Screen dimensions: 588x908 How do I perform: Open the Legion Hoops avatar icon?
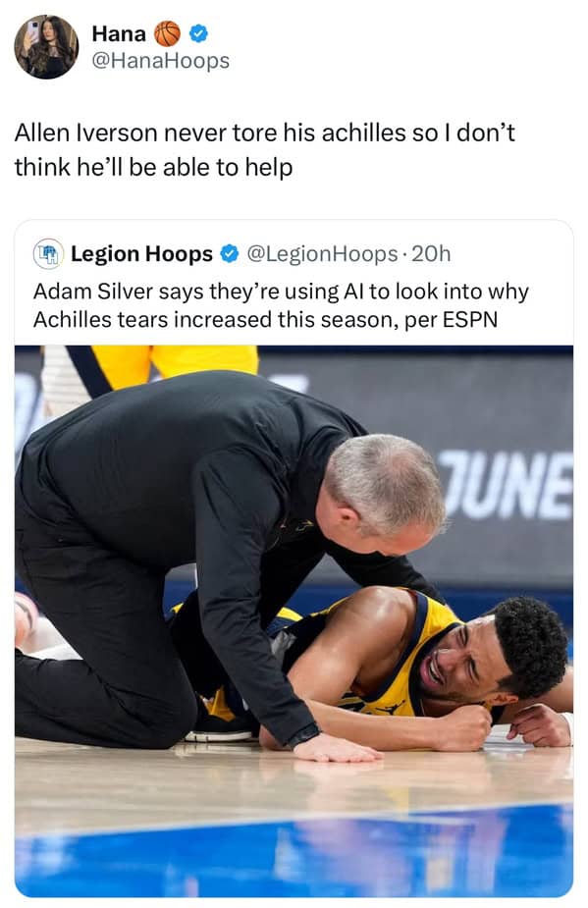pos(47,253)
